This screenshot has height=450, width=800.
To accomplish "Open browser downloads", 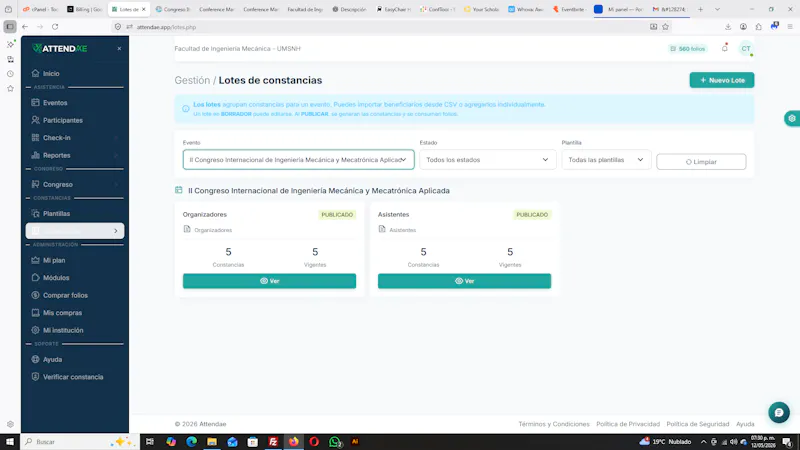I will (x=728, y=27).
